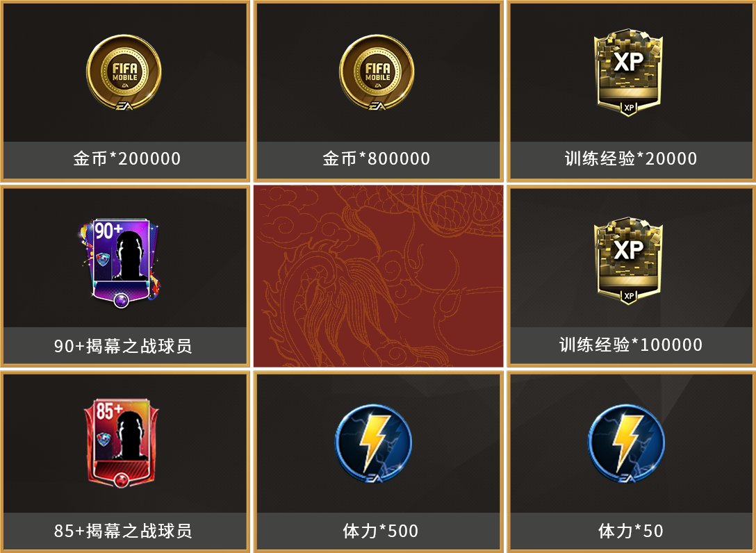Select the gold XP badge for 训练经验*100000
The height and width of the screenshot is (553, 756).
[x=629, y=261]
